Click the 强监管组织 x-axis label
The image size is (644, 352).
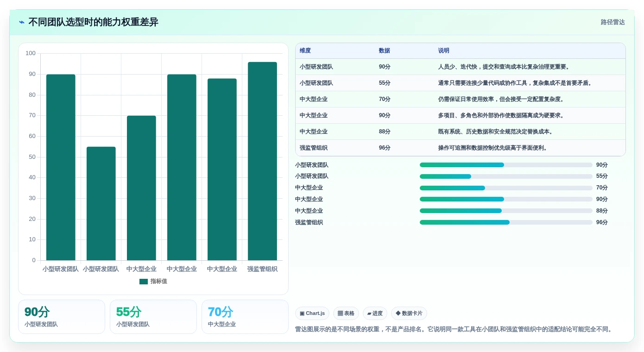point(262,269)
